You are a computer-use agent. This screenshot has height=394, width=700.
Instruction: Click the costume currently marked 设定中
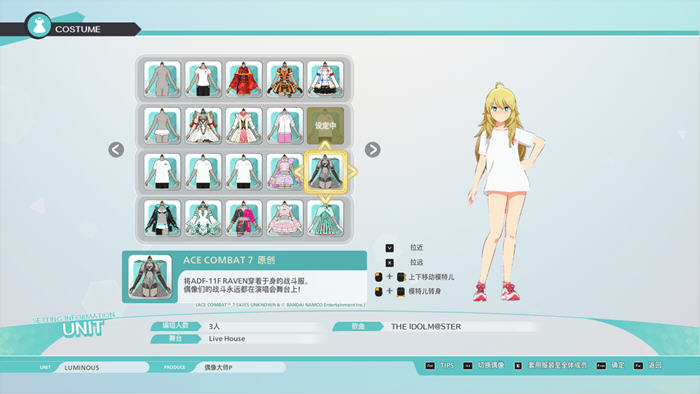(x=325, y=125)
